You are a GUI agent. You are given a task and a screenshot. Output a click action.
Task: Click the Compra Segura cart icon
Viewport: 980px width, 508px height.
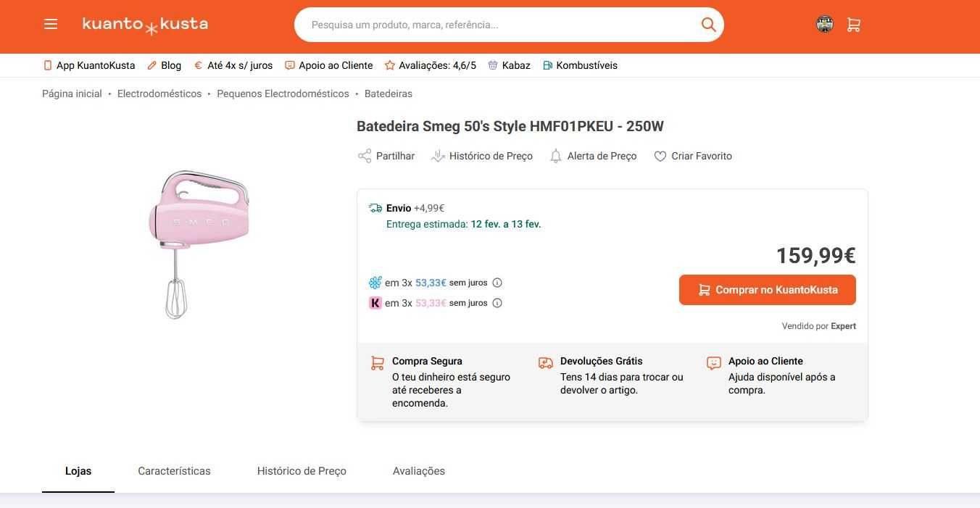coord(377,363)
